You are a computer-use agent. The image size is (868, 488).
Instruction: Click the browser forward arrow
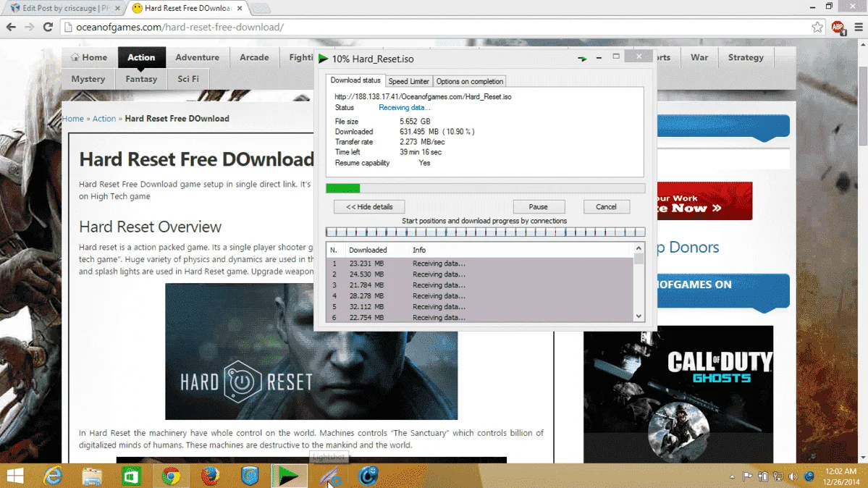click(x=30, y=27)
